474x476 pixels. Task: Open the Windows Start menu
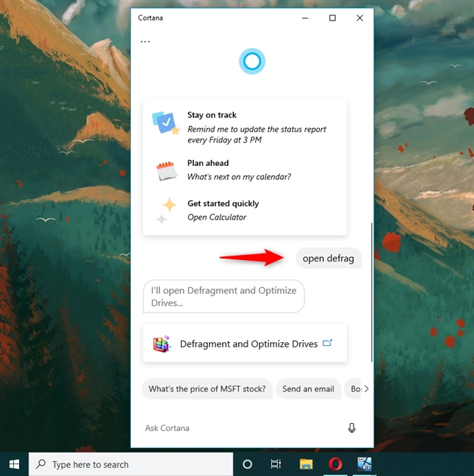coord(14,464)
